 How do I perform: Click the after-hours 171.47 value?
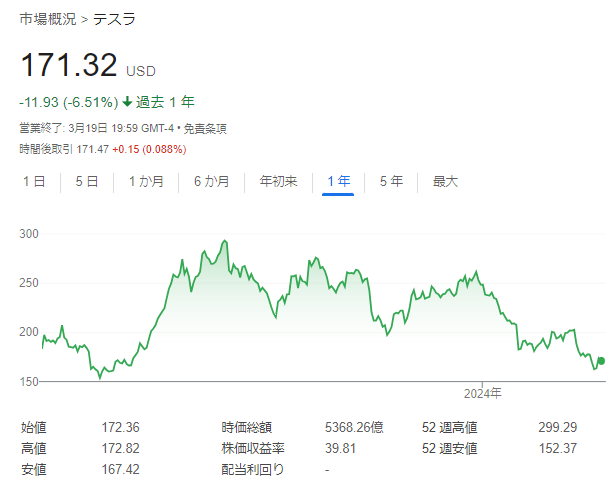(x=93, y=149)
